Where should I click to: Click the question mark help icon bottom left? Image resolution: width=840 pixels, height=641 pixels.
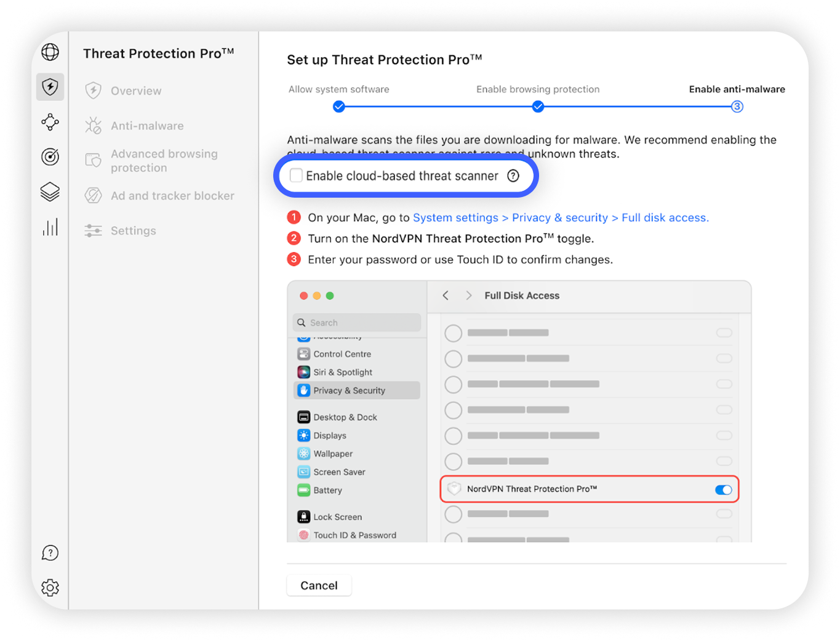pos(50,553)
